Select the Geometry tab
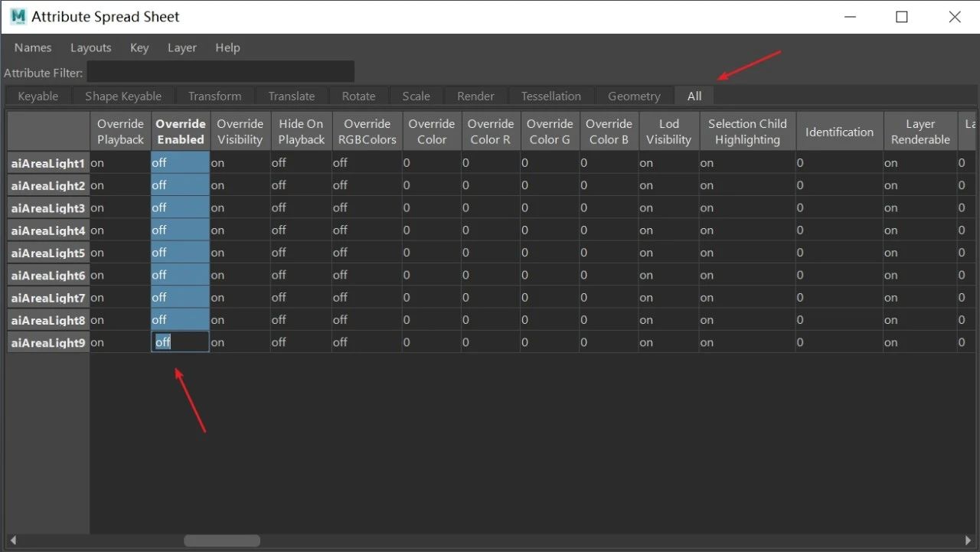Image resolution: width=980 pixels, height=552 pixels. tap(634, 96)
